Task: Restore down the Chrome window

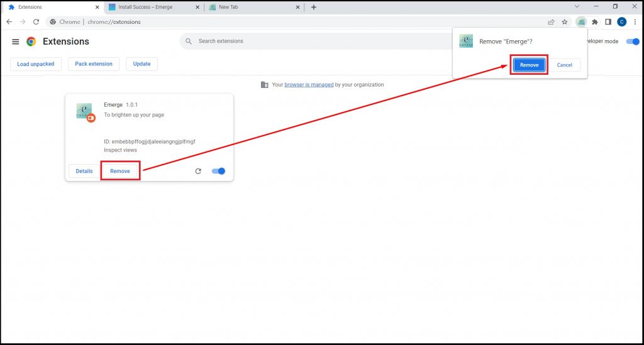Action: [615, 6]
